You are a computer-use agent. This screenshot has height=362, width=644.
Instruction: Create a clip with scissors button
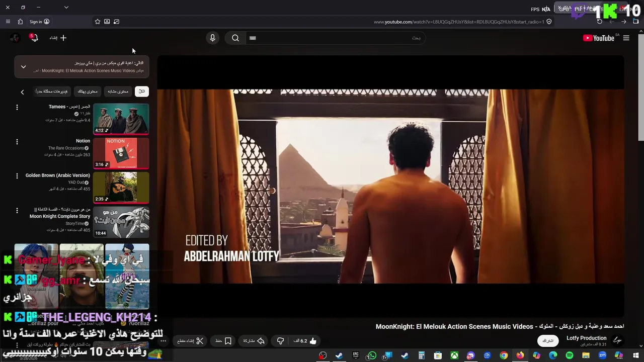click(x=190, y=341)
